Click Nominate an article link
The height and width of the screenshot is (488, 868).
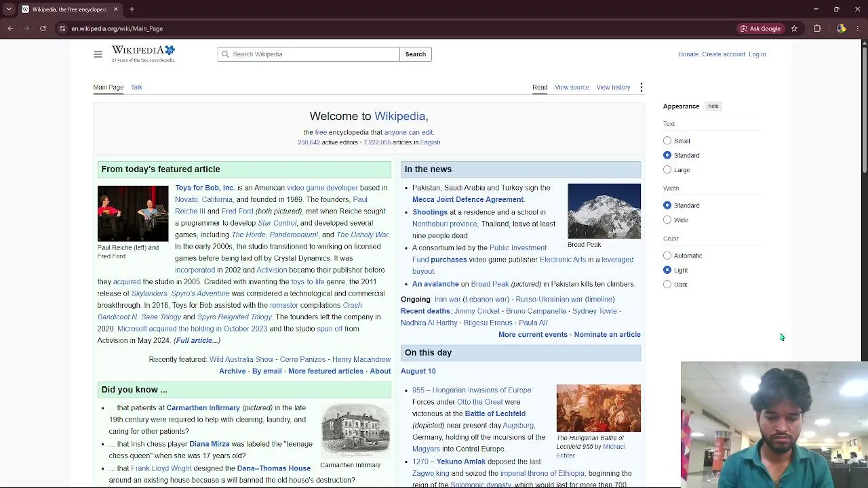click(607, 335)
